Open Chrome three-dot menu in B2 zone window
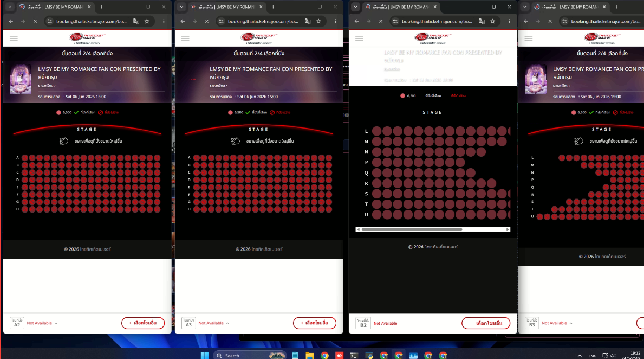644x359 pixels. pos(509,21)
